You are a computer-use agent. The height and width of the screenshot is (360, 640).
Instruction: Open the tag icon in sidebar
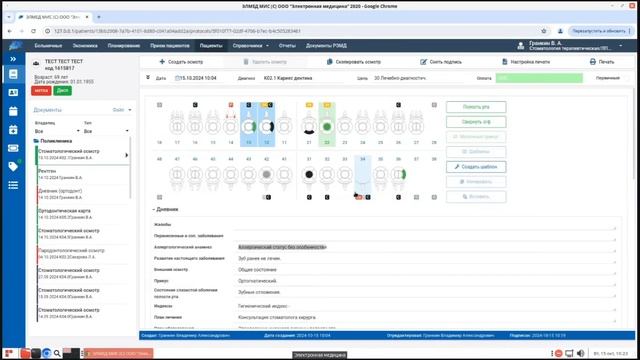click(13, 166)
